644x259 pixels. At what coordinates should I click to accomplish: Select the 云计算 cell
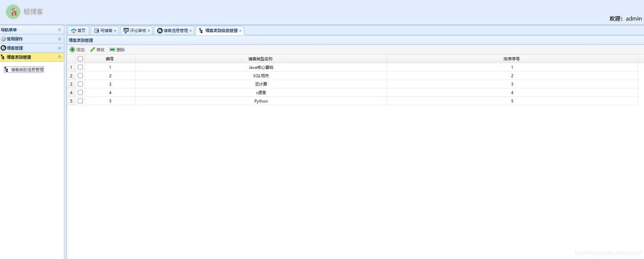coord(261,84)
